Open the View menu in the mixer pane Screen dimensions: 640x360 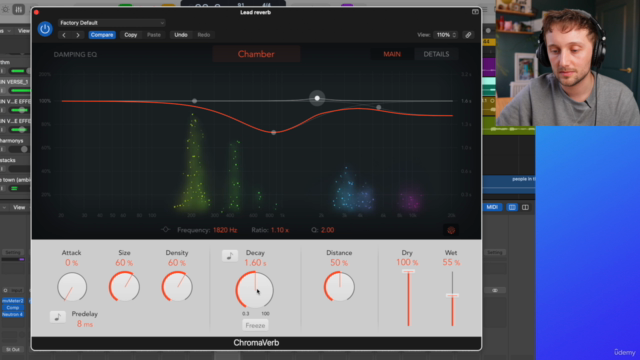(19, 207)
